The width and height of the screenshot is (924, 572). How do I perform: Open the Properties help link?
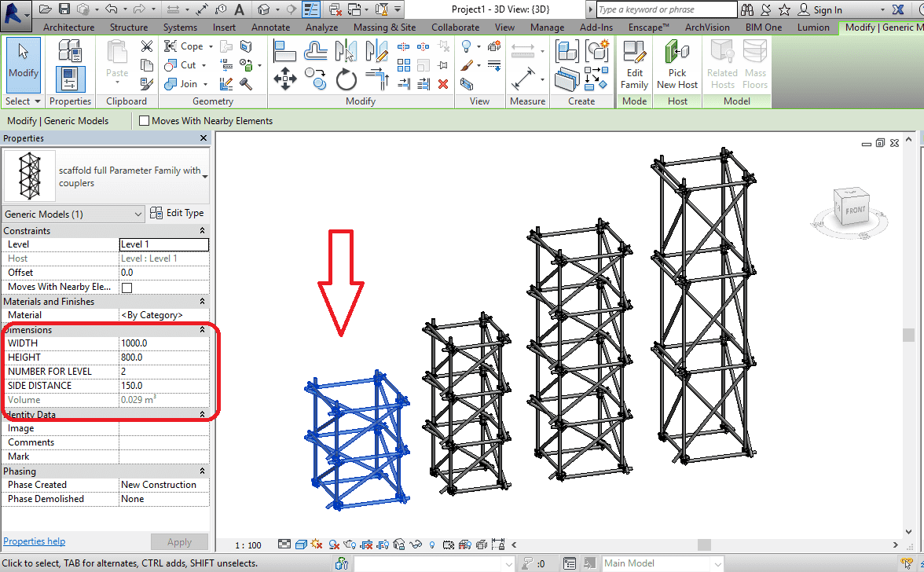point(35,541)
